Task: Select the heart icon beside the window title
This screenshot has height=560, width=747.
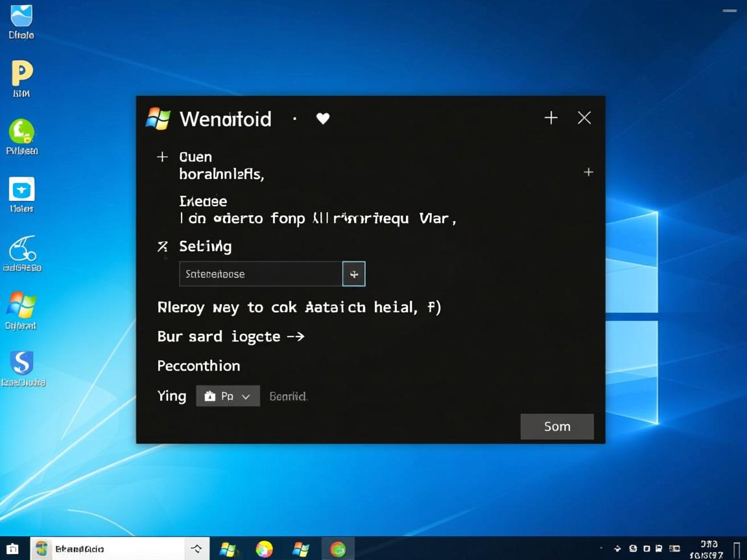Action: pos(322,119)
